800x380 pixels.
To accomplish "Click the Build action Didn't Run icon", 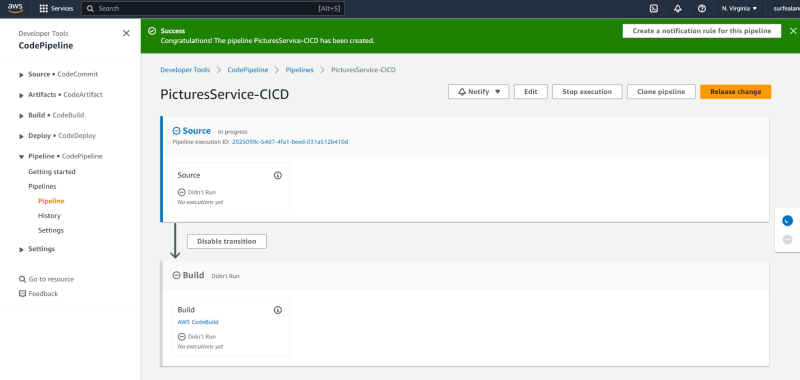I will pos(181,337).
